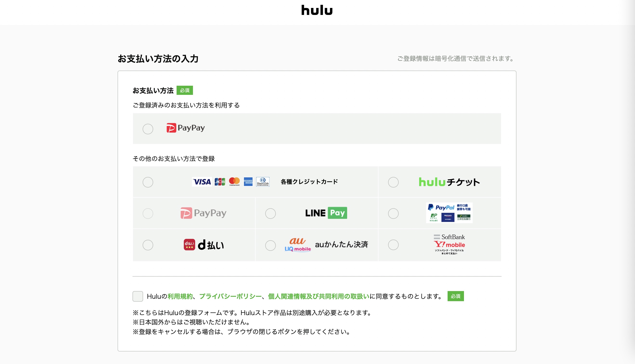Click the 各種クレジットカード label
The image size is (635, 364).
(x=309, y=182)
